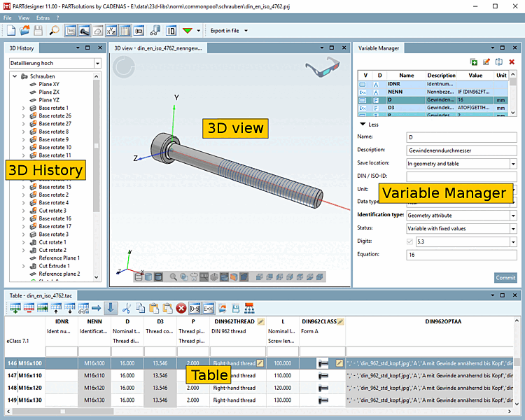Open the File menu

(x=8, y=16)
